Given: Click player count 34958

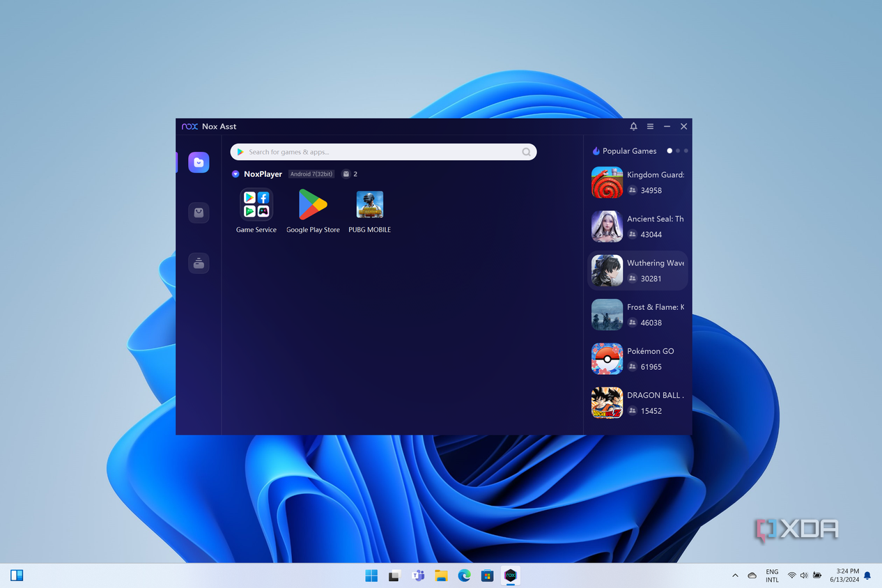Looking at the screenshot, I should point(651,190).
